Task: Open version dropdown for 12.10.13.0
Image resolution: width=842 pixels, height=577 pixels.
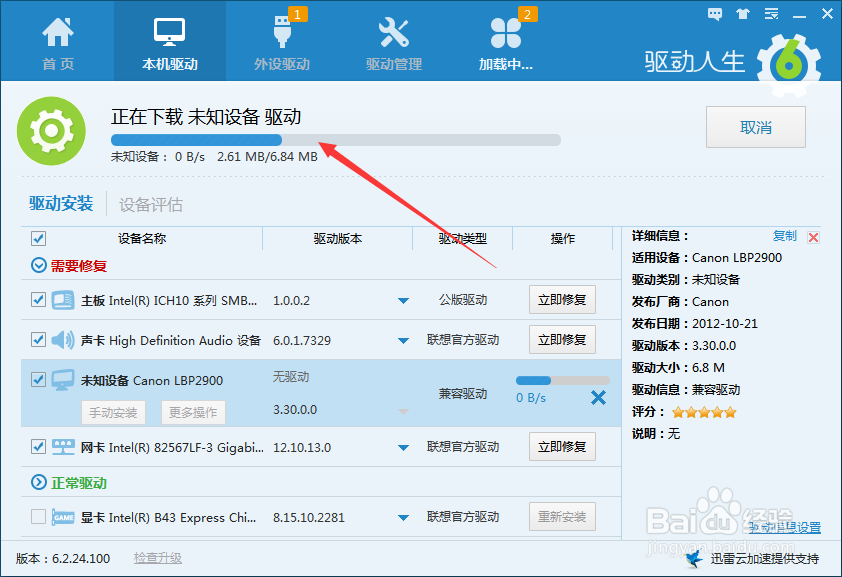Action: tap(403, 447)
